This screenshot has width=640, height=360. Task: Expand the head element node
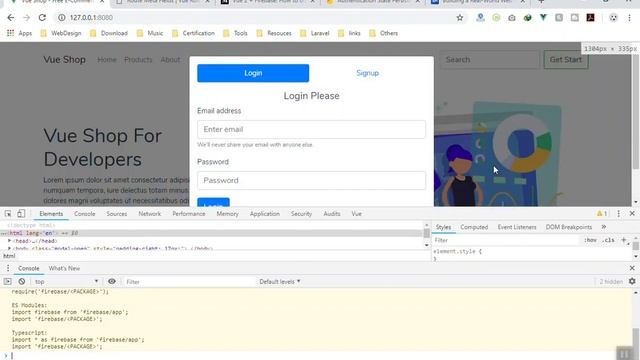(x=9, y=241)
